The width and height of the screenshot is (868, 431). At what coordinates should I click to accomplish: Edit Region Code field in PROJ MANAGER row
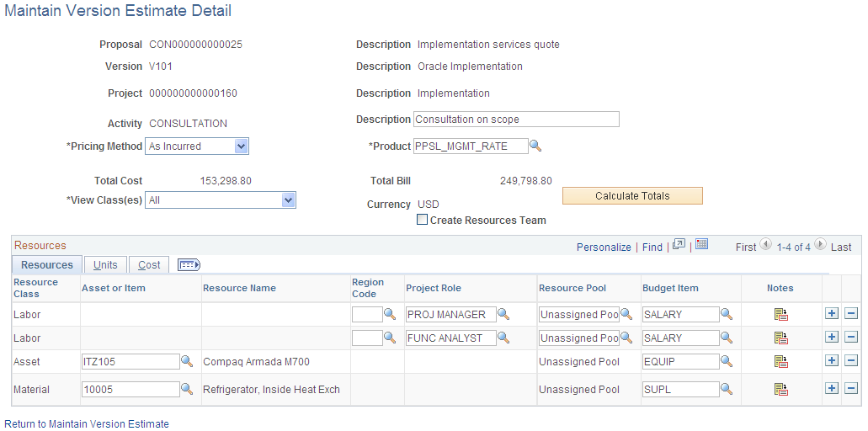tap(367, 314)
